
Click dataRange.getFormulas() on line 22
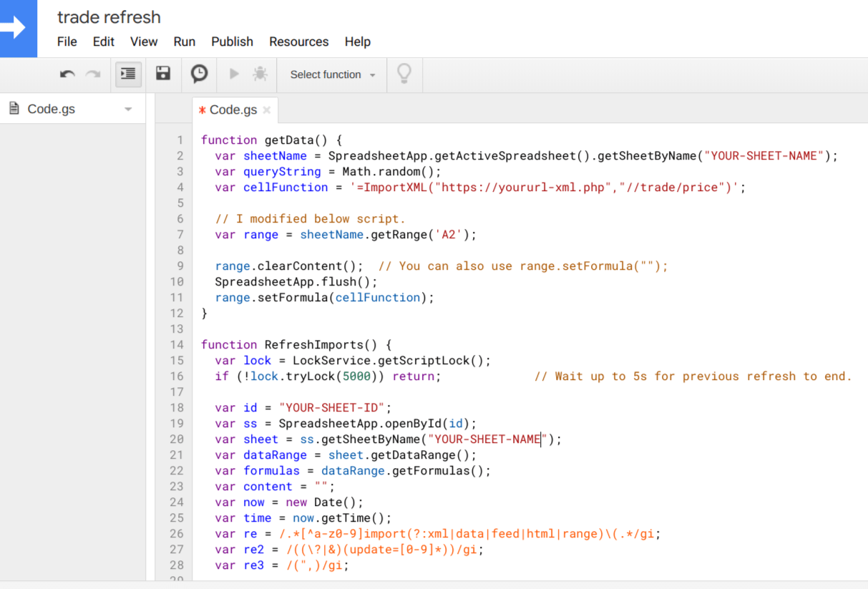click(402, 471)
